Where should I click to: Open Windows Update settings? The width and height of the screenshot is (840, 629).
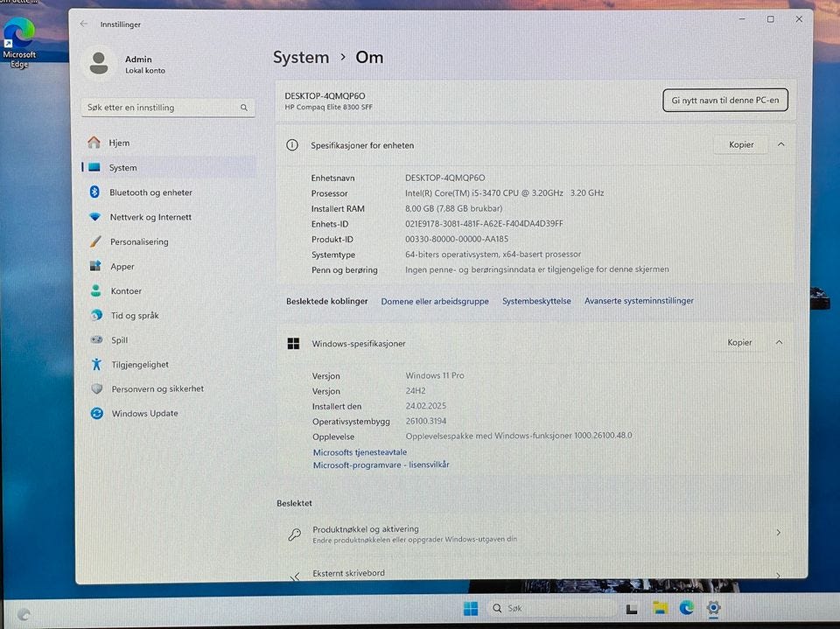[169, 413]
